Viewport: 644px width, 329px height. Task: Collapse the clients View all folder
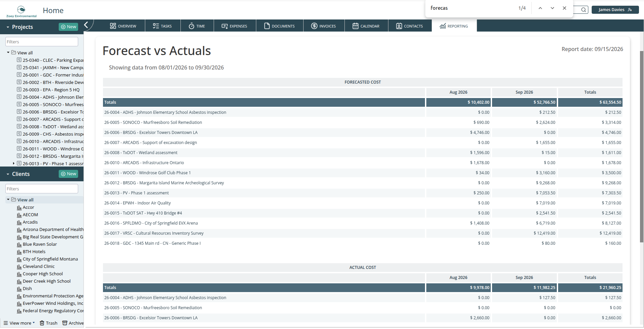click(x=8, y=199)
